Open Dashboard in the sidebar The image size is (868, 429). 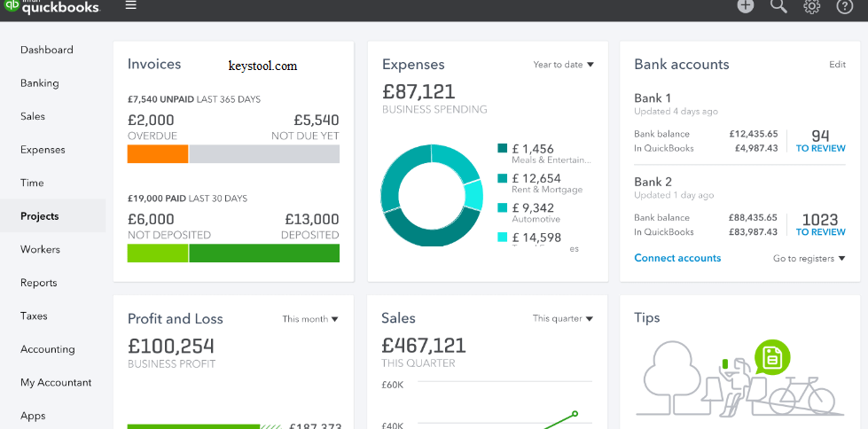click(x=46, y=50)
